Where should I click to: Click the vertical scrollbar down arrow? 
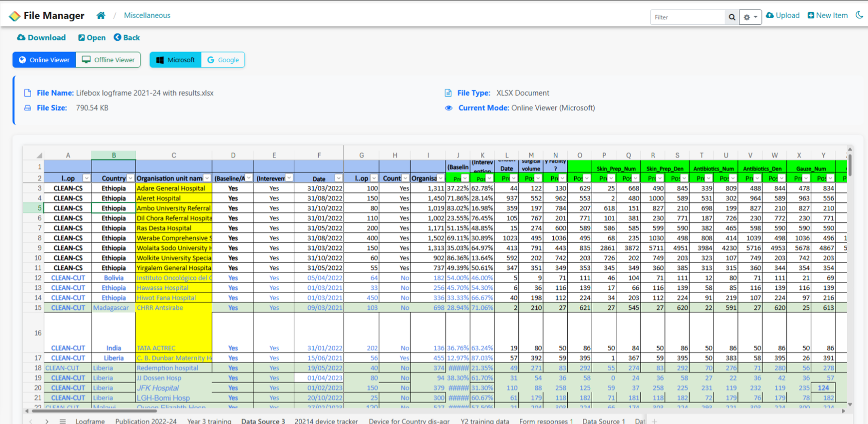(850, 405)
